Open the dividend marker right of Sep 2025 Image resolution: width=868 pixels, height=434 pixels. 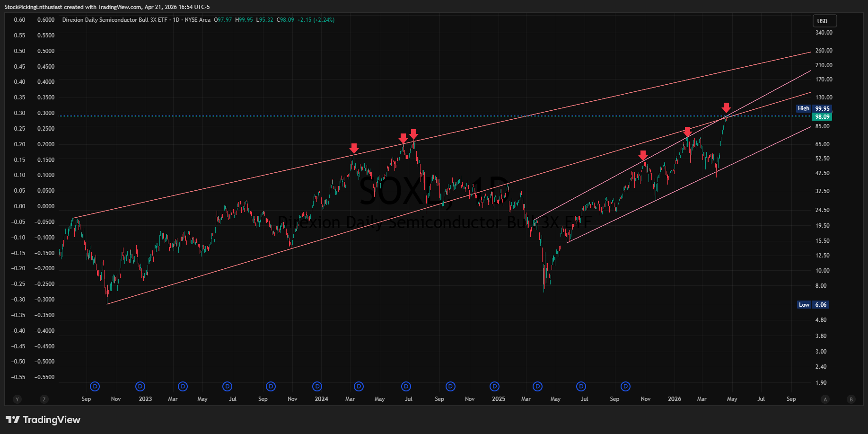(626, 387)
